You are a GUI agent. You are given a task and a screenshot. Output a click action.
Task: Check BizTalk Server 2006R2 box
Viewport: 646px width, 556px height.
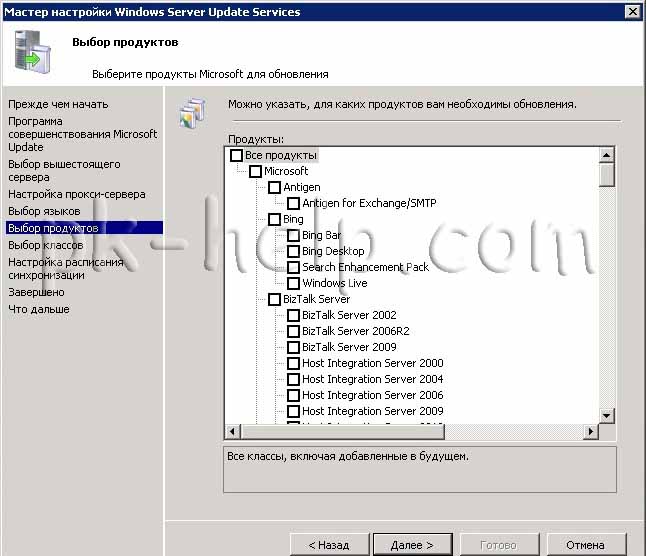tap(293, 331)
